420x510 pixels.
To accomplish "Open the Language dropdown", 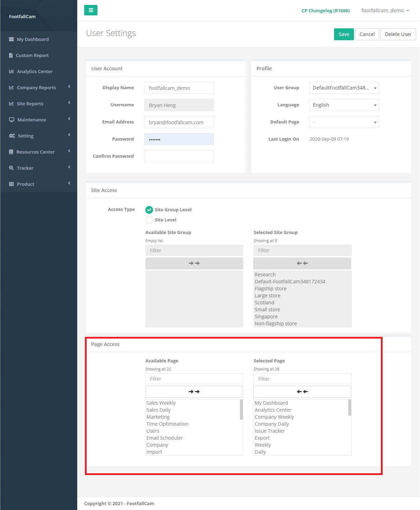I will [344, 105].
